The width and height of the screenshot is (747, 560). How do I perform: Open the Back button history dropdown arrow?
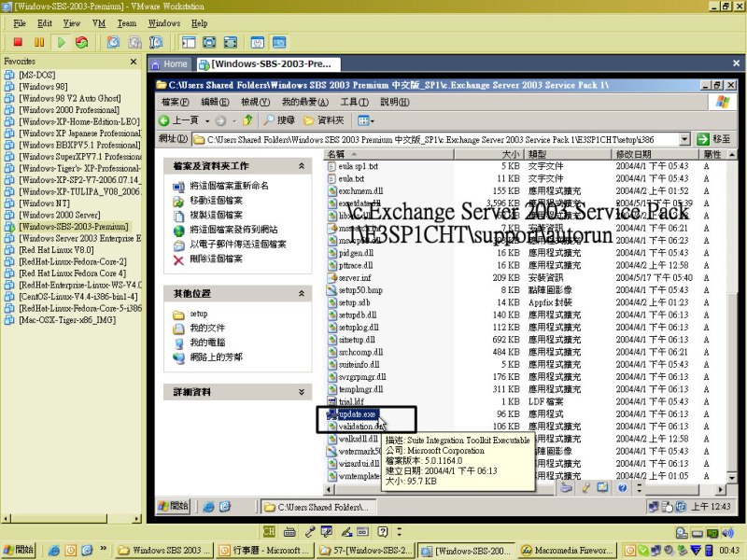207,121
